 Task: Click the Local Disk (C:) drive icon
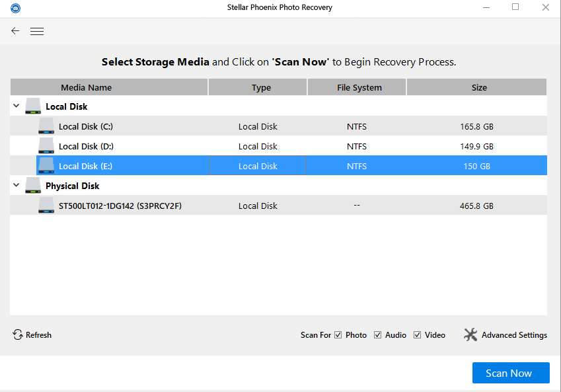click(x=46, y=126)
